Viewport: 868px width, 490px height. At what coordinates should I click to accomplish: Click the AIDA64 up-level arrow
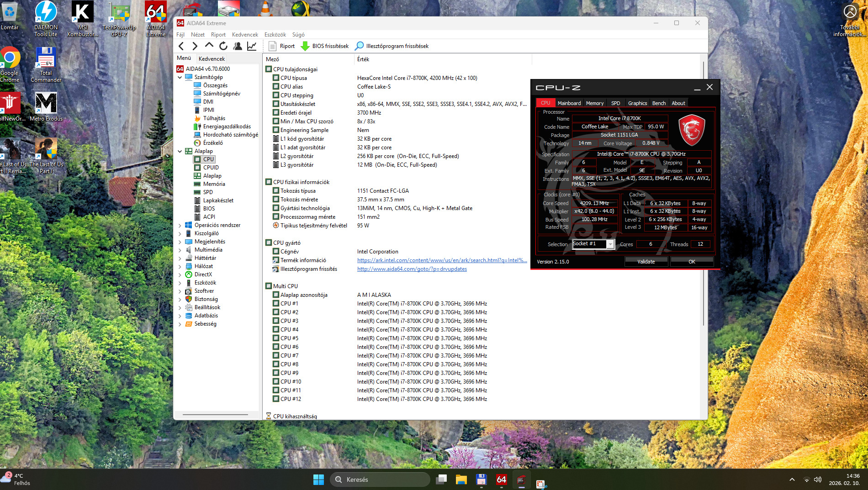(x=209, y=46)
